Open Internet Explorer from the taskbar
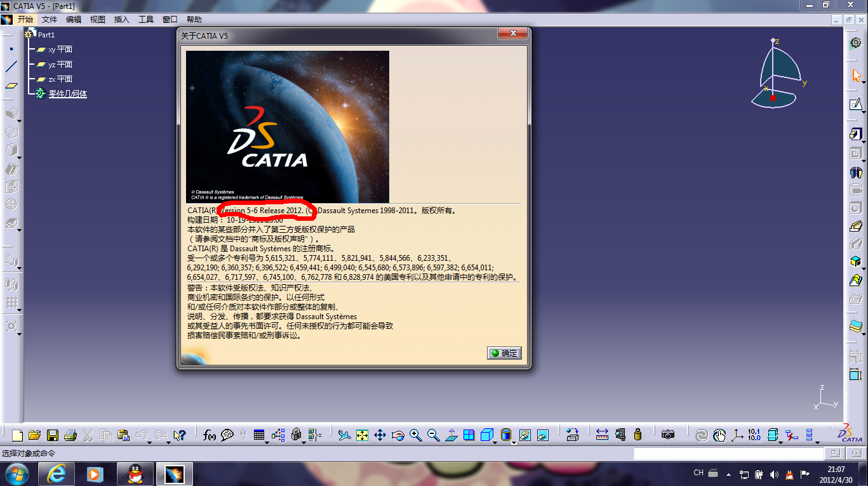The width and height of the screenshot is (868, 486). 57,473
